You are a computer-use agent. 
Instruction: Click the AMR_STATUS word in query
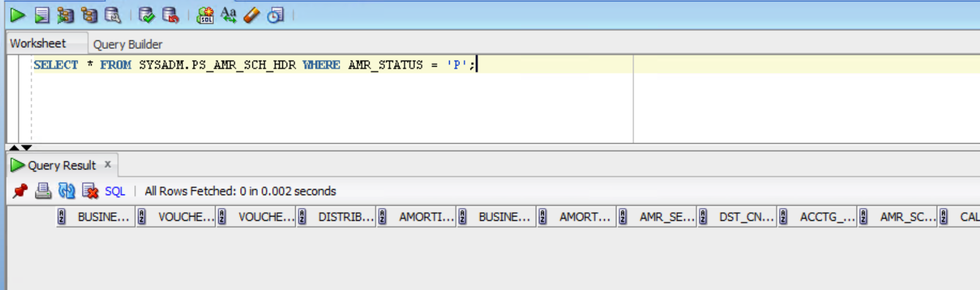[386, 65]
